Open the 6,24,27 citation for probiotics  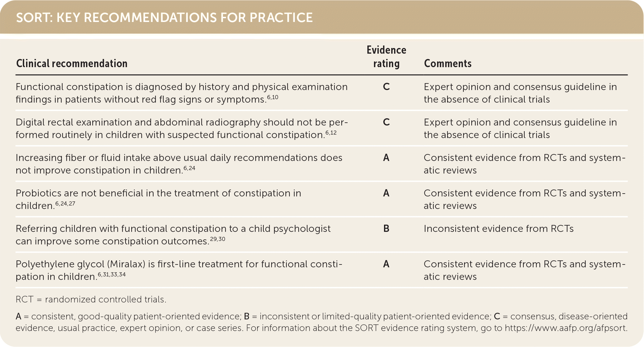click(65, 204)
